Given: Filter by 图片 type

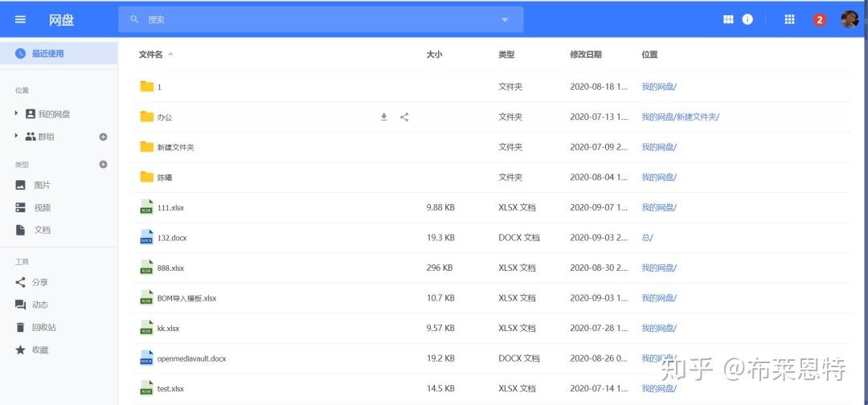Looking at the screenshot, I should [x=42, y=186].
